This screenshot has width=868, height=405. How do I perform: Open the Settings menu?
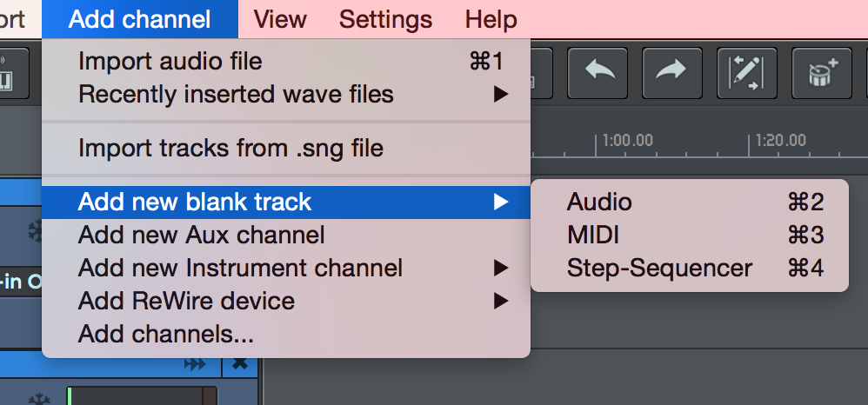tap(385, 19)
